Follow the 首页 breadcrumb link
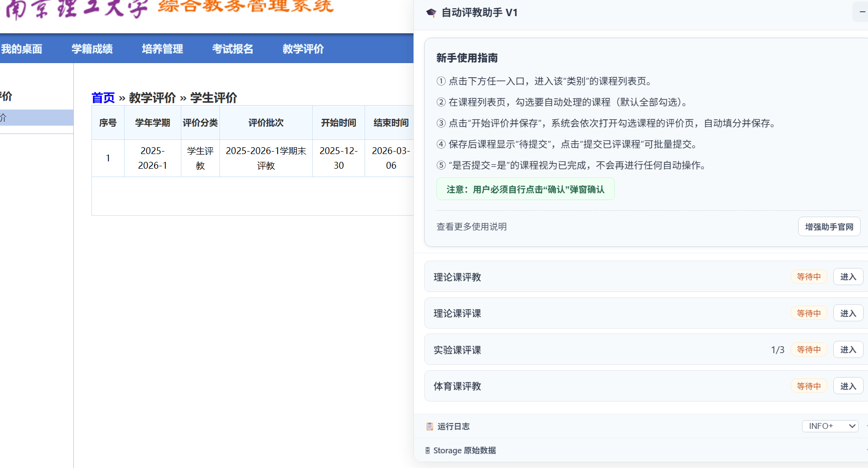 coord(103,98)
